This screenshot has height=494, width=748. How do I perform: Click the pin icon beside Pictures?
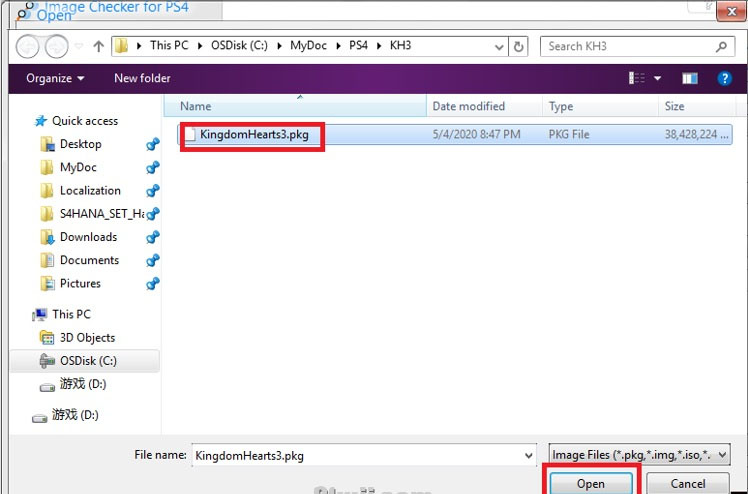[153, 284]
